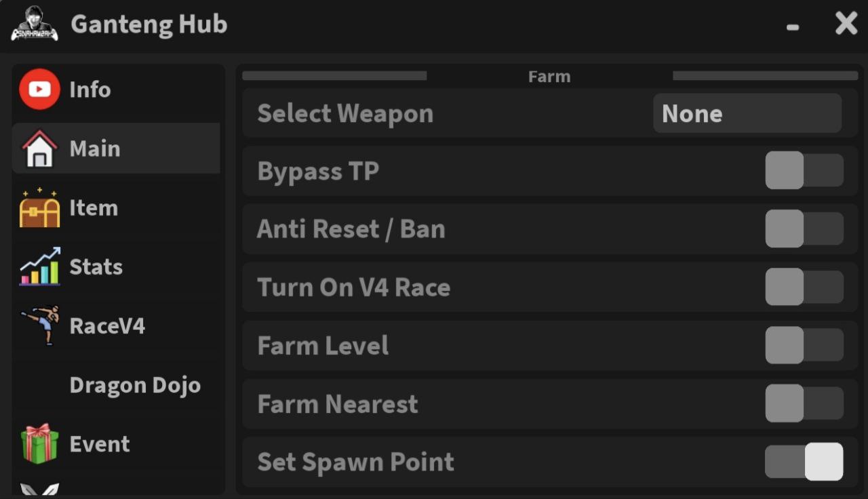The image size is (868, 499).
Task: Click the green gift box Event icon
Action: pyautogui.click(x=39, y=444)
